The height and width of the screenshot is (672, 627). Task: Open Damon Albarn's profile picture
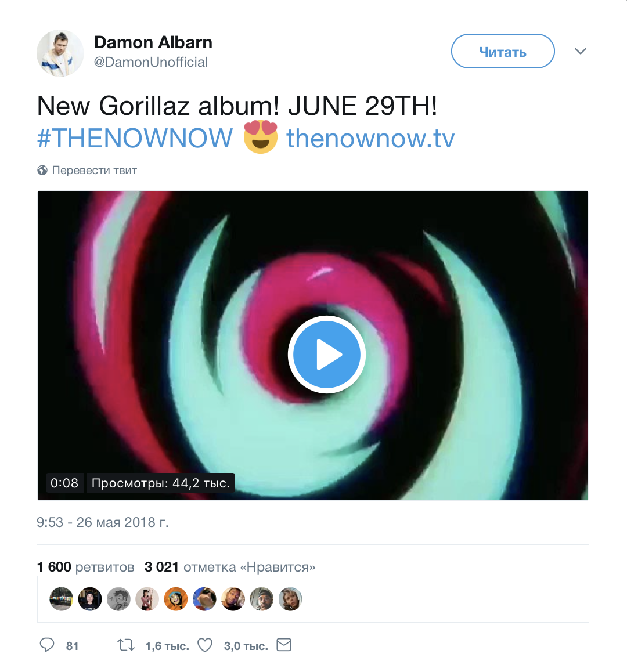tap(60, 53)
